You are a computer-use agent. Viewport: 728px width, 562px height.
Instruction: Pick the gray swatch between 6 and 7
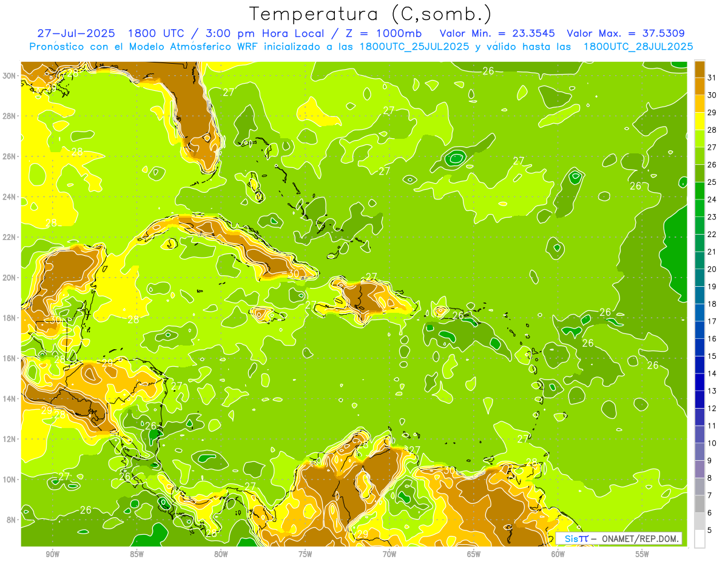(699, 504)
